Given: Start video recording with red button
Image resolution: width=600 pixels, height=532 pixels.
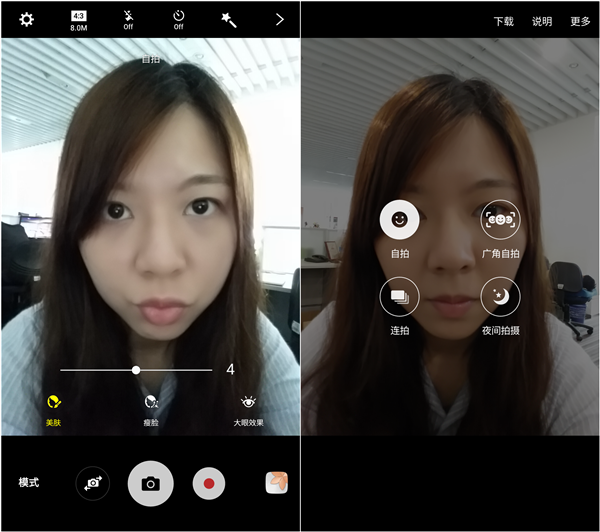Looking at the screenshot, I should pos(209,483).
